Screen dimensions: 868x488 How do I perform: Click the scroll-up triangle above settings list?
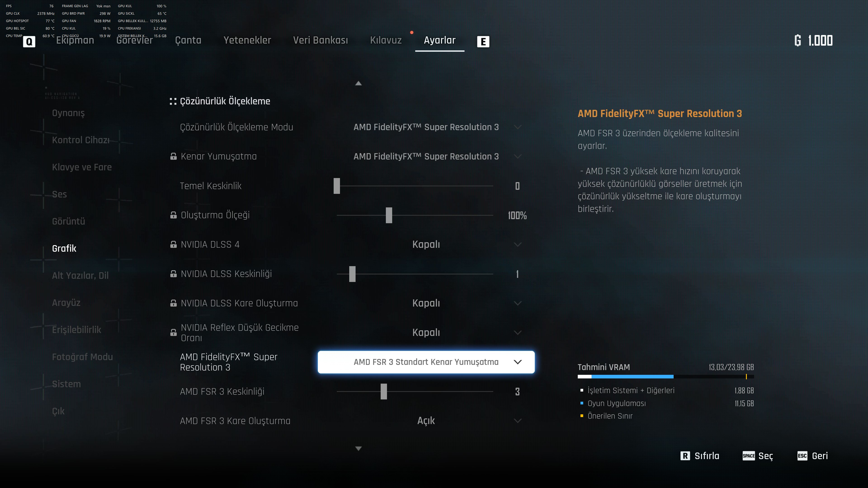(359, 83)
